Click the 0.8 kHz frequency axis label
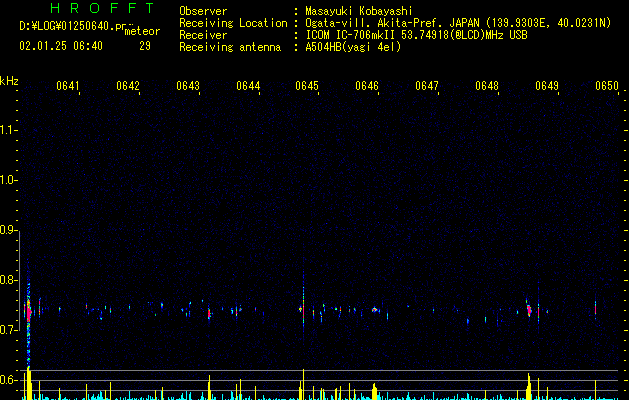The width and height of the screenshot is (629, 400). point(8,280)
